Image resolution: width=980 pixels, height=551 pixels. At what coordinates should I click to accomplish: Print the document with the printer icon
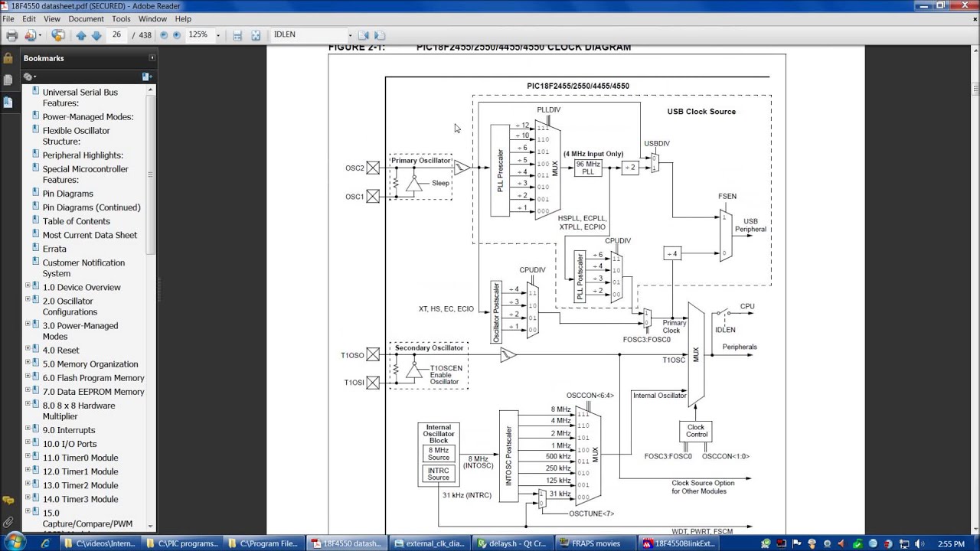(11, 35)
